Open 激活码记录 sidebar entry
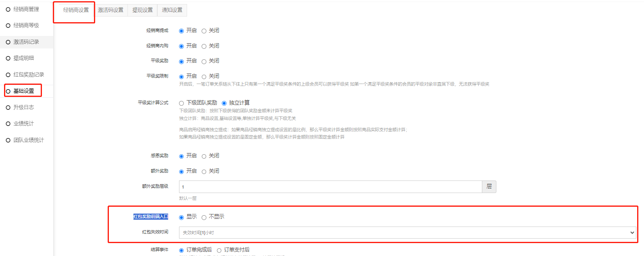 [x=26, y=42]
